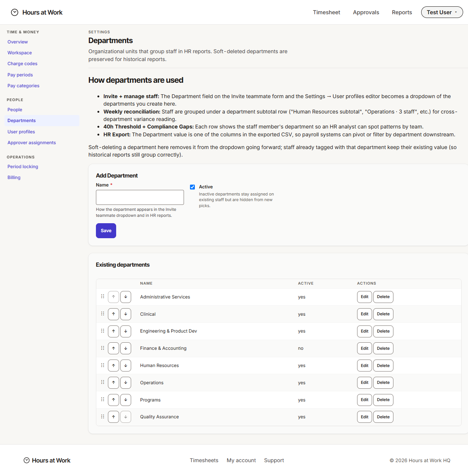The width and height of the screenshot is (468, 476).
Task: Move Clinical department up one row
Action: (x=114, y=314)
